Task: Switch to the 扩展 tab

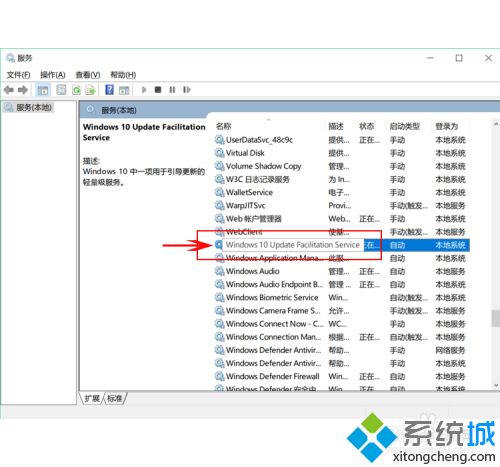Action: click(x=92, y=398)
